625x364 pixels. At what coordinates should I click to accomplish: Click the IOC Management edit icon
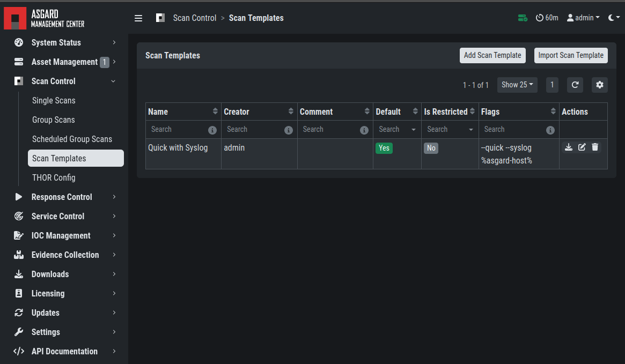[19, 235]
